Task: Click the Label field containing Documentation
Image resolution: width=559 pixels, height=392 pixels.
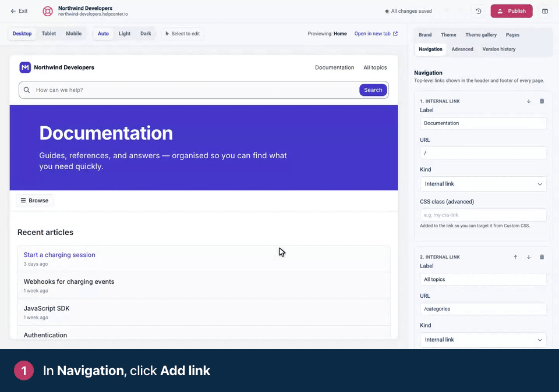Action: [483, 123]
